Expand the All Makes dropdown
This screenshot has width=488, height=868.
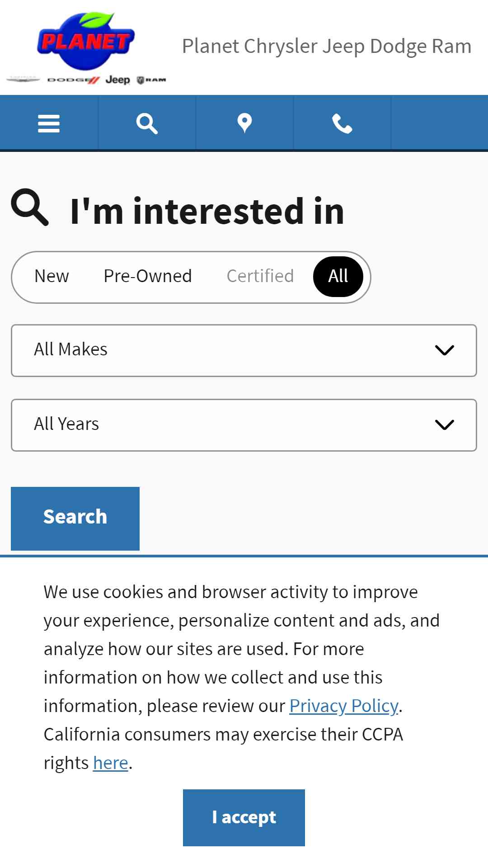coord(244,350)
